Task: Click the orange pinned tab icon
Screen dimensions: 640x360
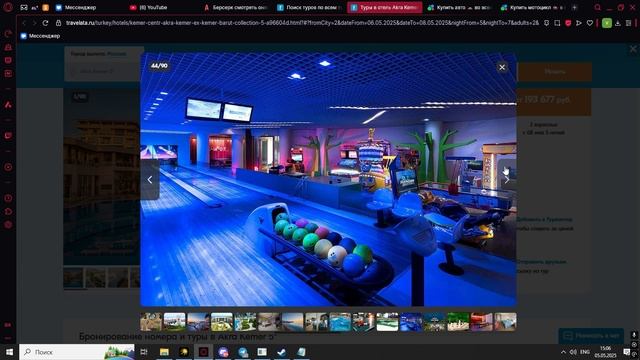Action: pos(46,7)
